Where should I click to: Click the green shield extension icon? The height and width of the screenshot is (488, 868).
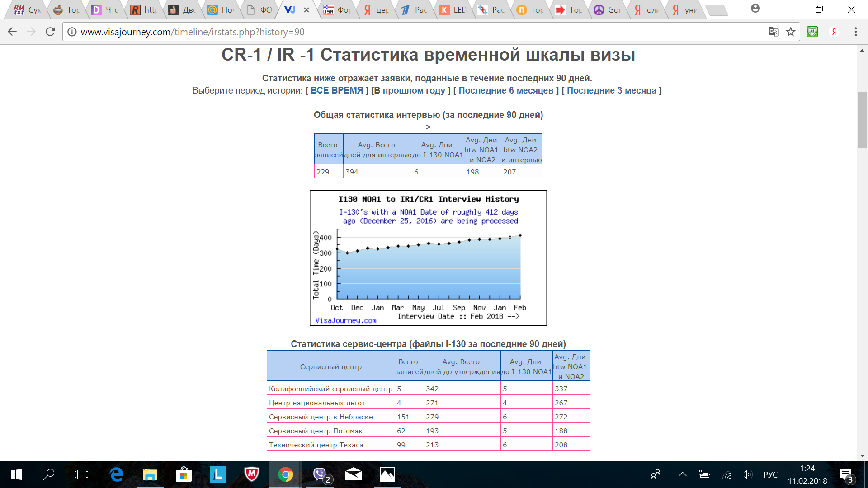812,32
